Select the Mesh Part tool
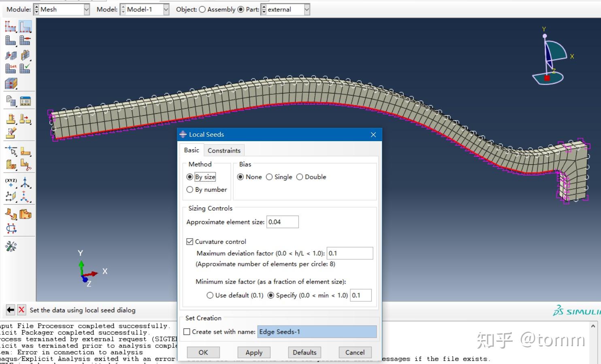601x364 pixels. (10, 40)
